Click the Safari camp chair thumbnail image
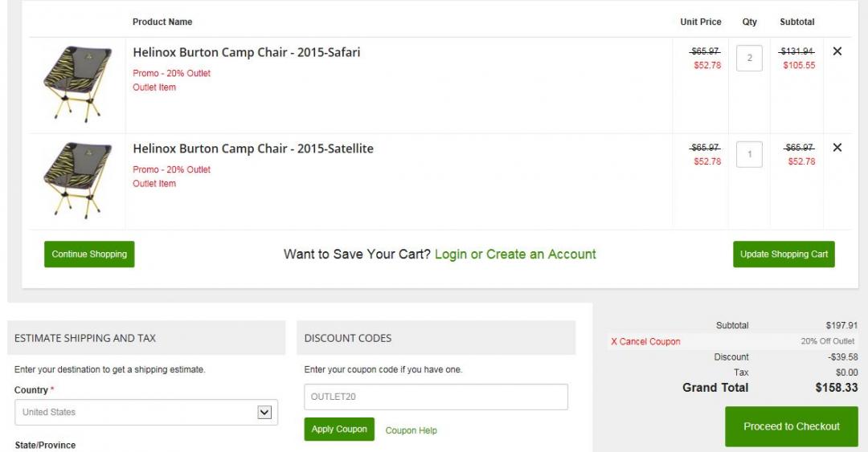This screenshot has height=452, width=868. coord(77,83)
